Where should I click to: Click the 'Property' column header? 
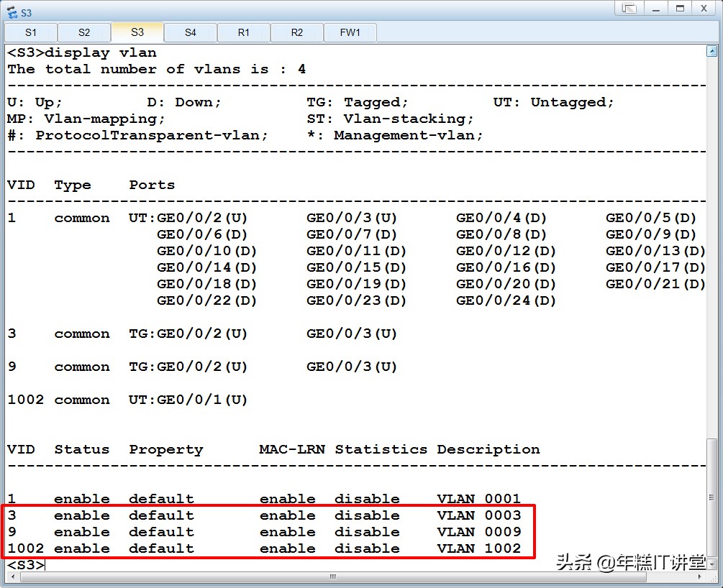[x=166, y=449]
